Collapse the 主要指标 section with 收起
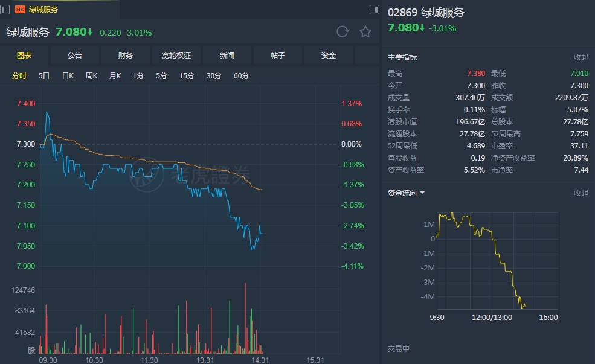Viewport: 595px width, 364px height. tap(581, 57)
